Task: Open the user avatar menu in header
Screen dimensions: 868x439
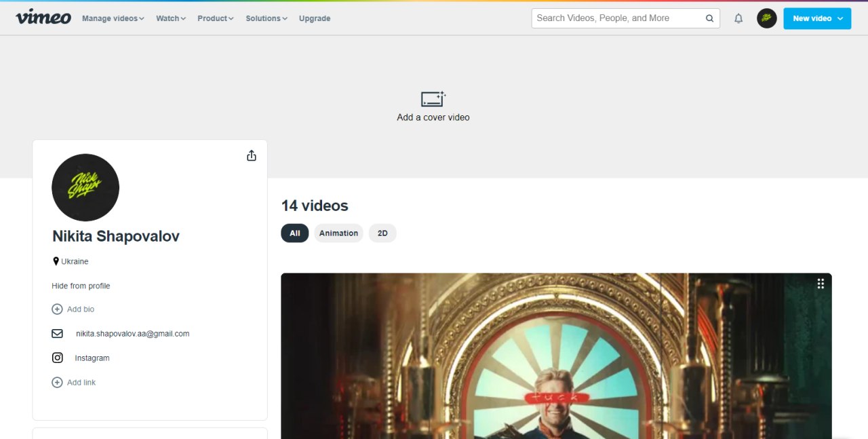Action: [766, 18]
